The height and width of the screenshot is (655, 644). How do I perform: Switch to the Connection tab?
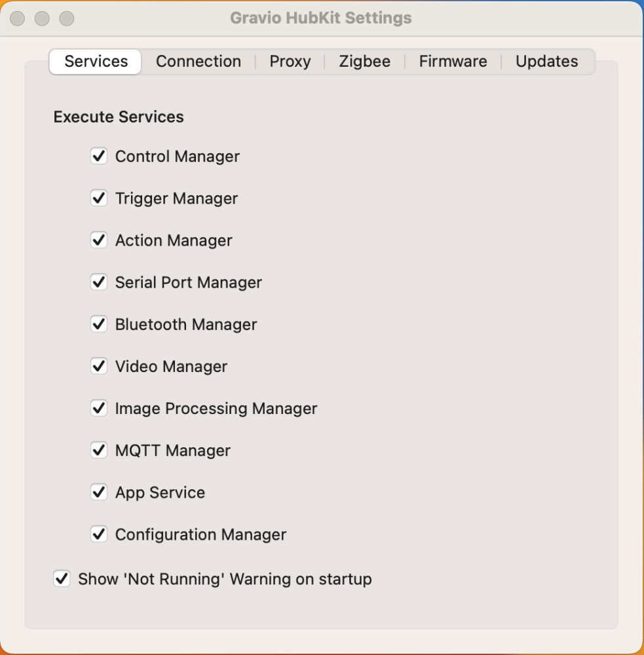(198, 62)
